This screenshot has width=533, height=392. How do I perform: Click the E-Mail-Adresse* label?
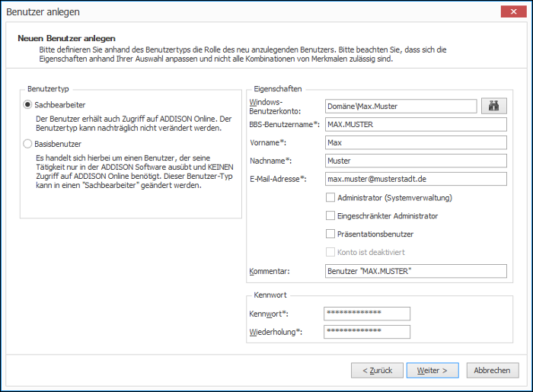click(x=278, y=179)
